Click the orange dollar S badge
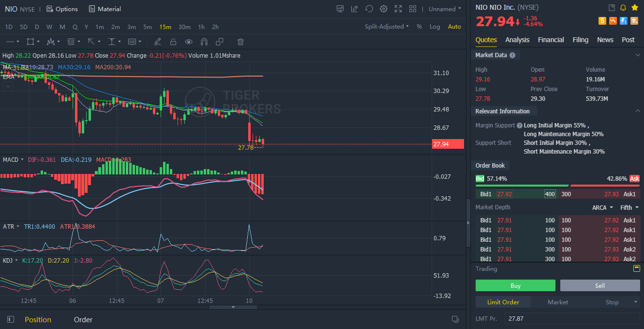This screenshot has width=644, height=329. pyautogui.click(x=602, y=21)
